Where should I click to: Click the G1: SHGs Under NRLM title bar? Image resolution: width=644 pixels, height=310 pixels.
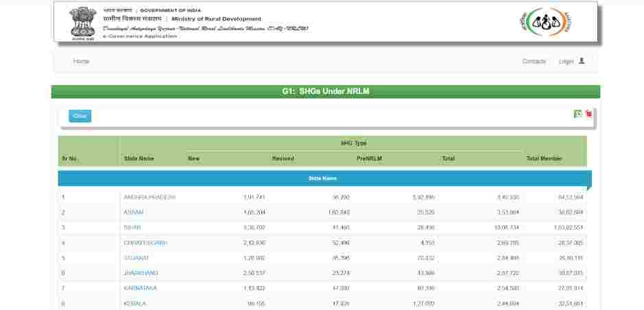[325, 92]
